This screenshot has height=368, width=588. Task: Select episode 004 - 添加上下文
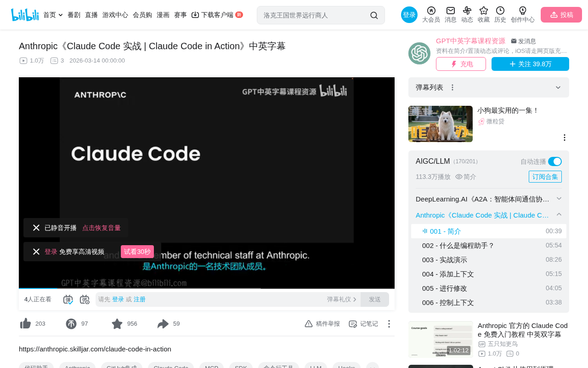tap(489, 274)
